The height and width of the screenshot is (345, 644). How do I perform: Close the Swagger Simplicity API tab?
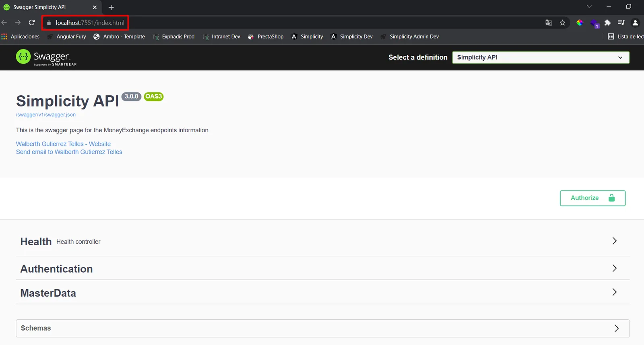[95, 7]
